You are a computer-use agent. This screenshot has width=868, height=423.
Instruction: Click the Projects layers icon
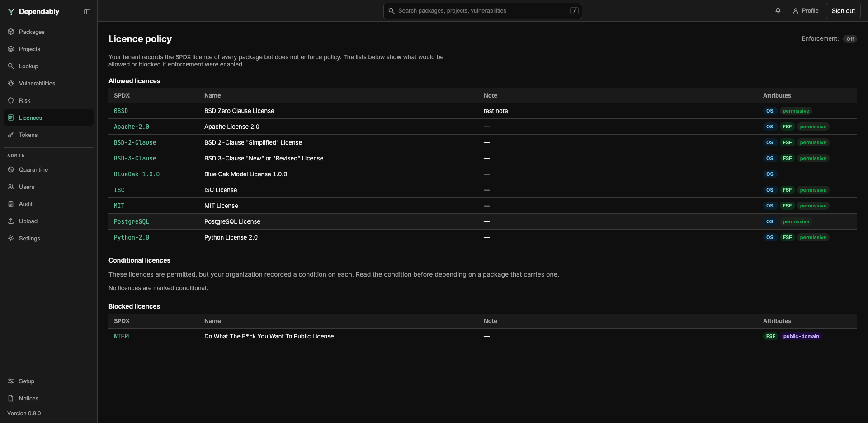point(11,49)
